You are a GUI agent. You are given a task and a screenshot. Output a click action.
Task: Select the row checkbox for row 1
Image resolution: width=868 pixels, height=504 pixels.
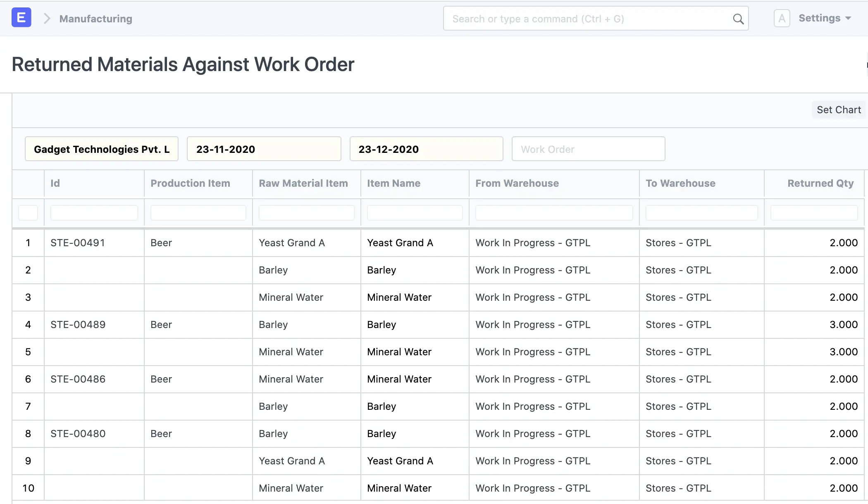28,242
